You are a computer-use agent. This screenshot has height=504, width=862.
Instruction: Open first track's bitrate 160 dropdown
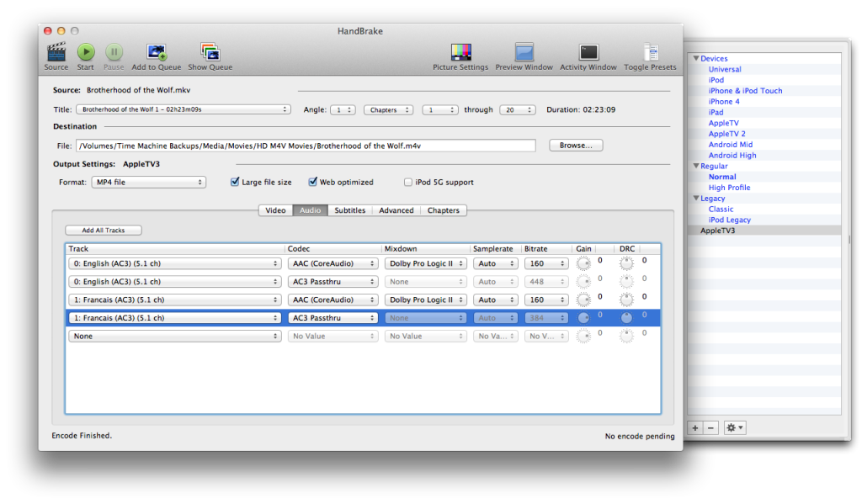click(545, 264)
